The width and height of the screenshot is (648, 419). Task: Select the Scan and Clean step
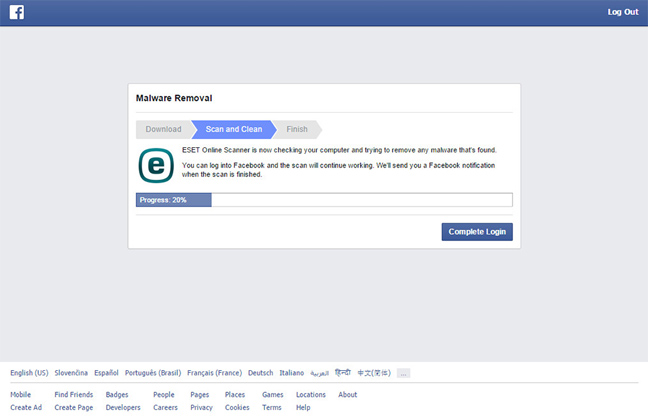234,129
